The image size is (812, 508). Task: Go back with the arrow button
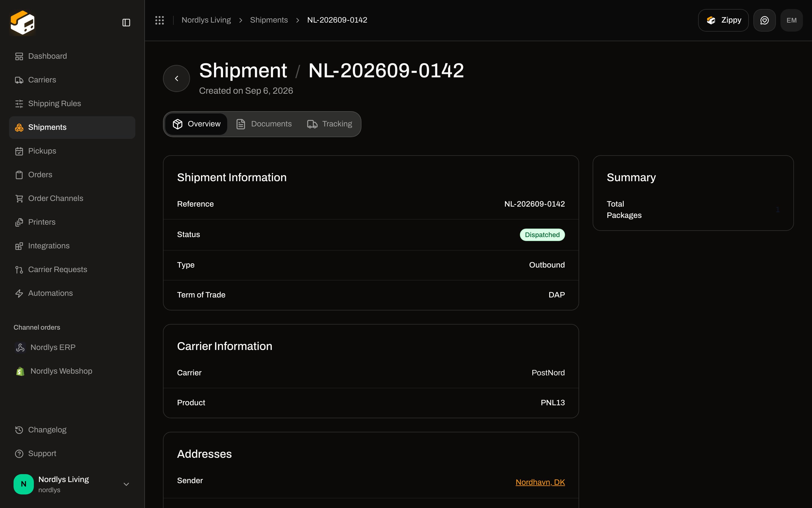click(176, 78)
